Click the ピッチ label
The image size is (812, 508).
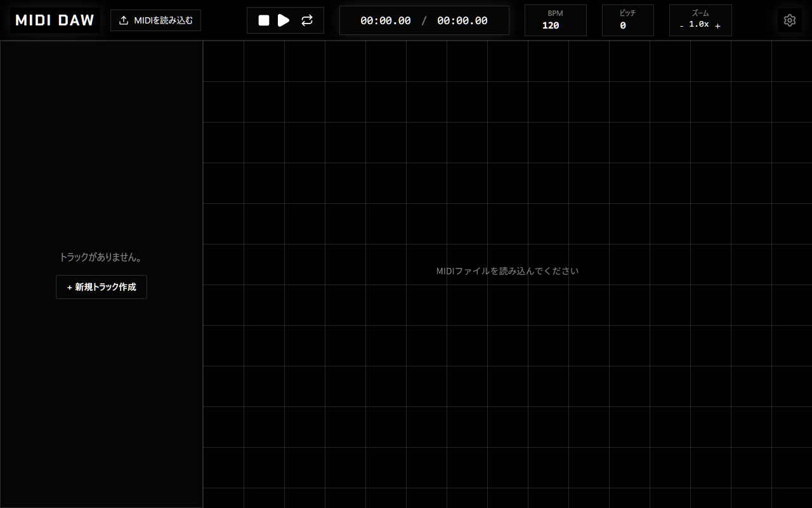[627, 13]
